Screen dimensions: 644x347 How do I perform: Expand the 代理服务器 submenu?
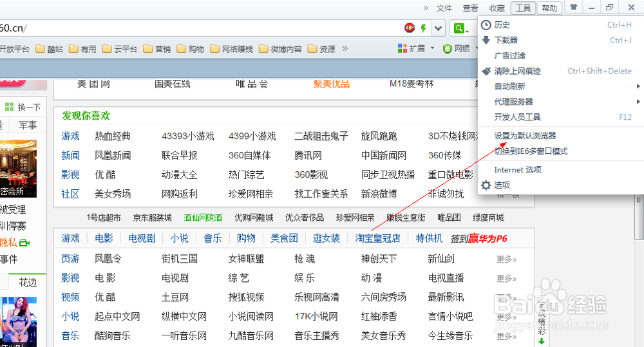click(x=561, y=102)
